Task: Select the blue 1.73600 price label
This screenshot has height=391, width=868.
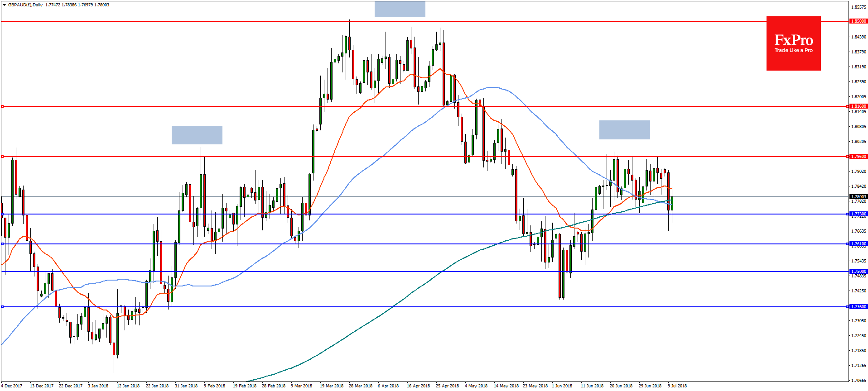Action: pos(858,307)
